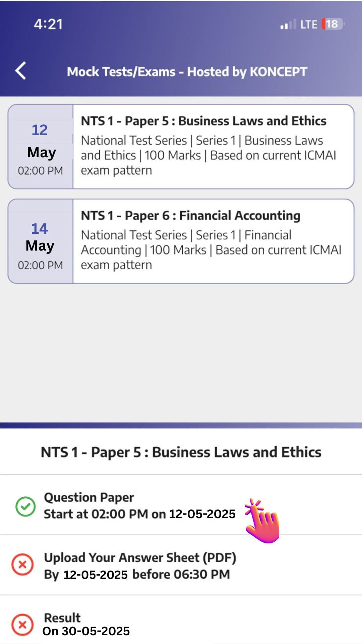Tap the cellular signal bars icon
362x644 pixels.
coord(288,24)
